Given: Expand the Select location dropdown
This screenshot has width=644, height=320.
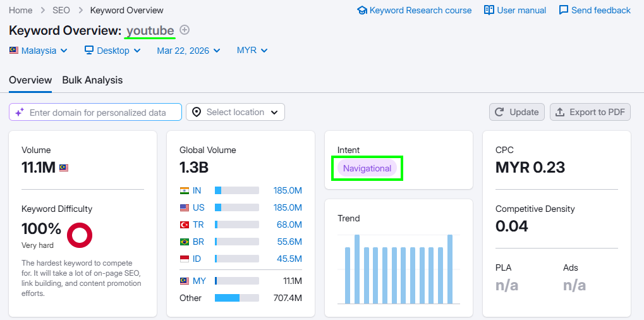Looking at the screenshot, I should tap(235, 112).
